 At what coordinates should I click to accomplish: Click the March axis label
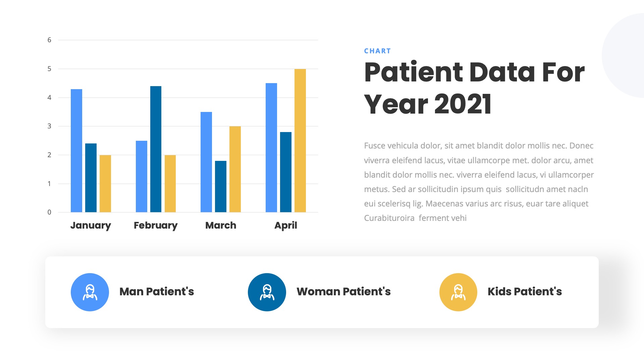[221, 226]
